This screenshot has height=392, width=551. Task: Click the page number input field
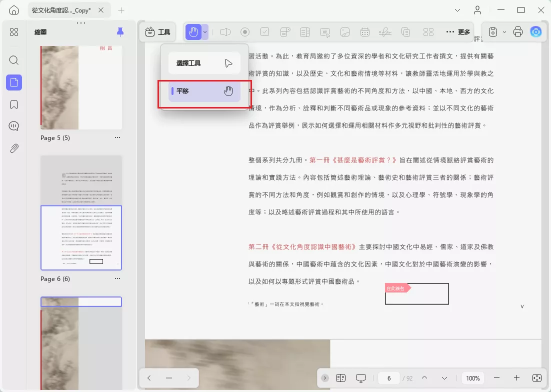[389, 378]
